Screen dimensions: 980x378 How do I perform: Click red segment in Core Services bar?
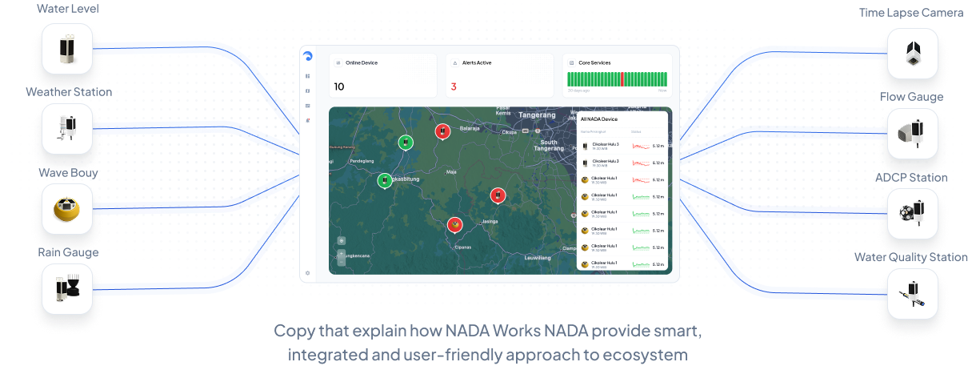(x=622, y=79)
